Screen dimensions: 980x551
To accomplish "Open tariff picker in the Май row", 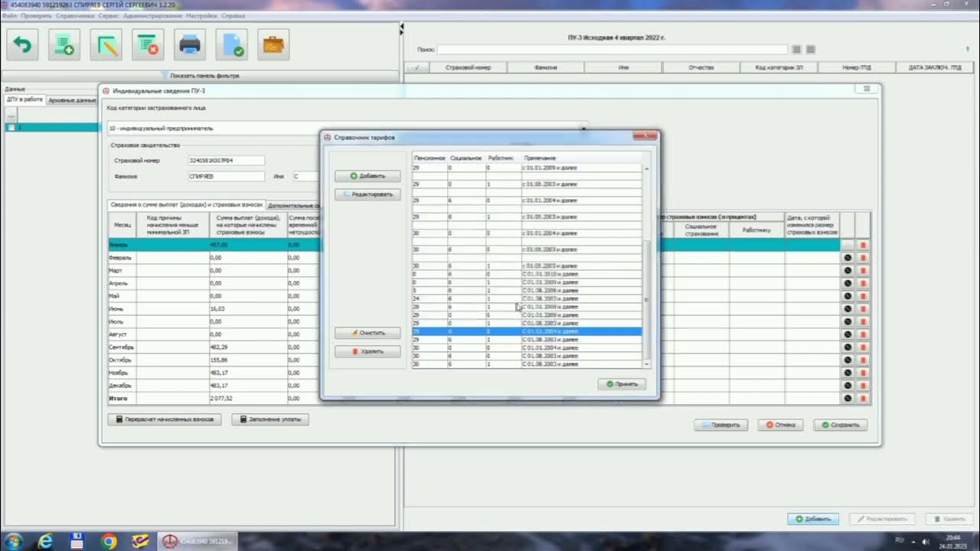I will click(848, 296).
